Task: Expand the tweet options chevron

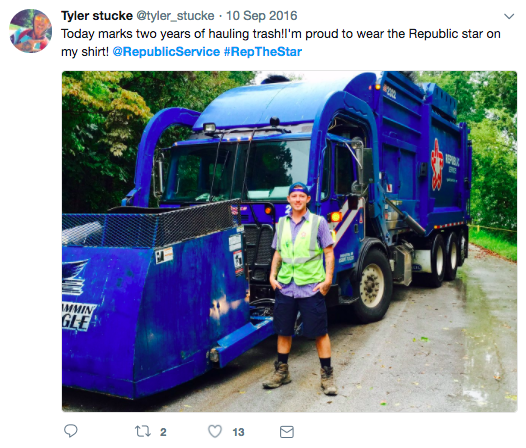Action: (x=509, y=16)
